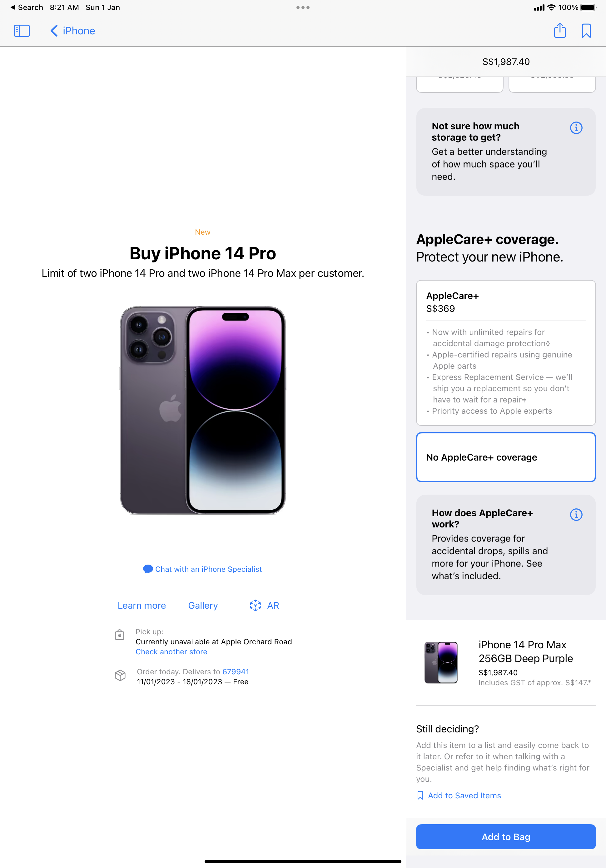Tap the share icon in top bar

tap(559, 30)
